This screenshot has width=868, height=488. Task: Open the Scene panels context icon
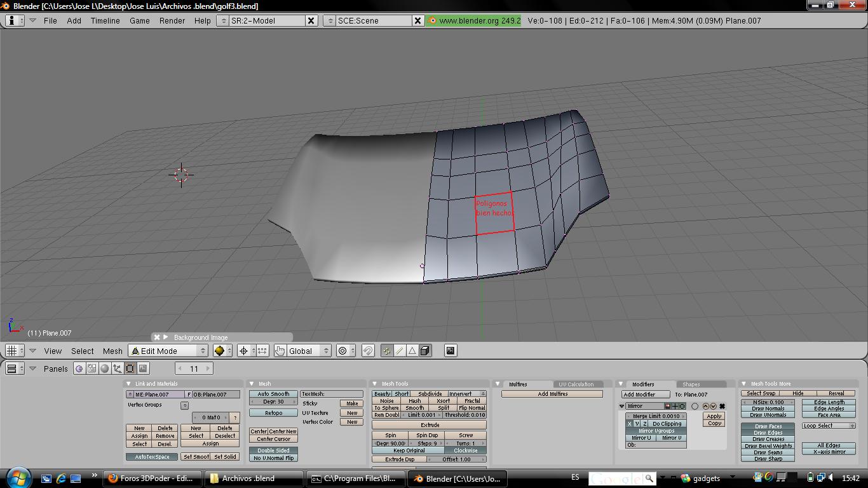[143, 369]
